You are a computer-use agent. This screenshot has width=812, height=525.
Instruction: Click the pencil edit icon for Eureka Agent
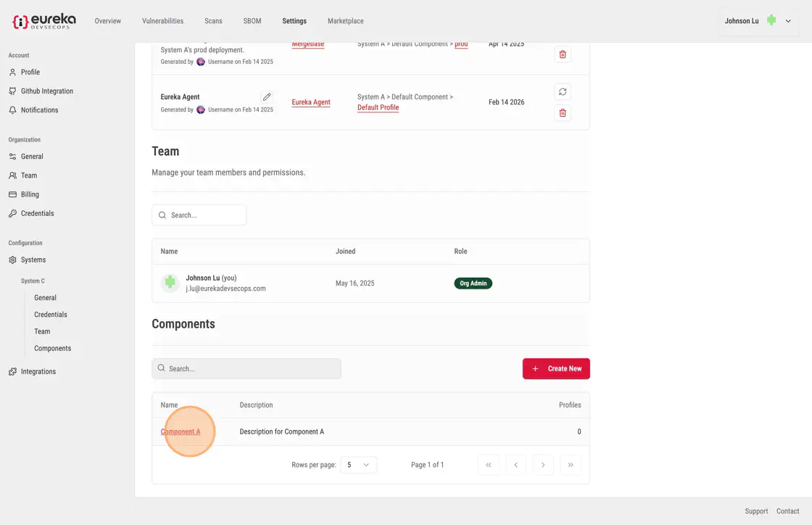point(267,97)
